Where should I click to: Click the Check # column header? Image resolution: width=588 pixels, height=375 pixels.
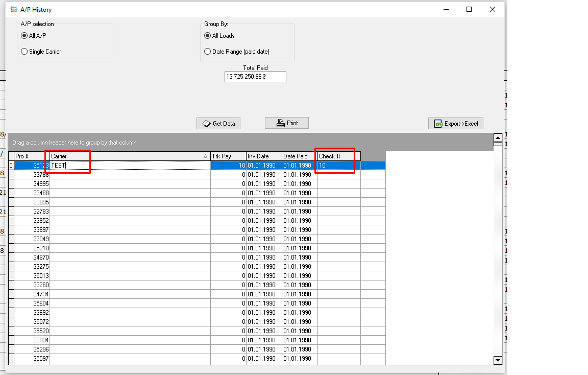(x=338, y=156)
